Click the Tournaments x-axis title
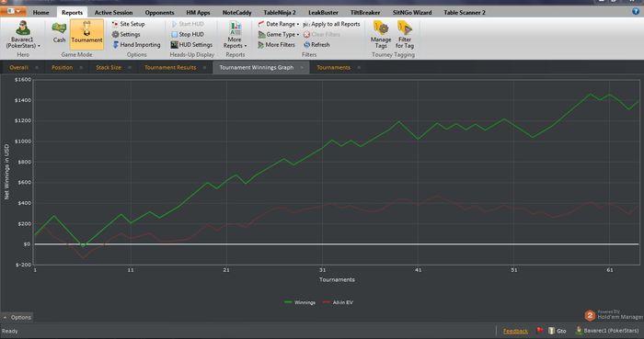The width and height of the screenshot is (644, 339). 337,279
